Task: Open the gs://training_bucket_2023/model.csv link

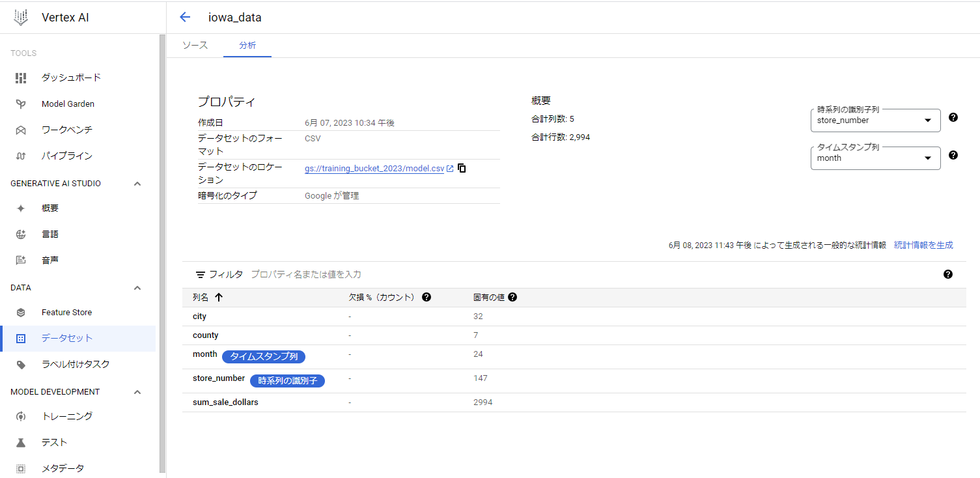Action: coord(374,169)
